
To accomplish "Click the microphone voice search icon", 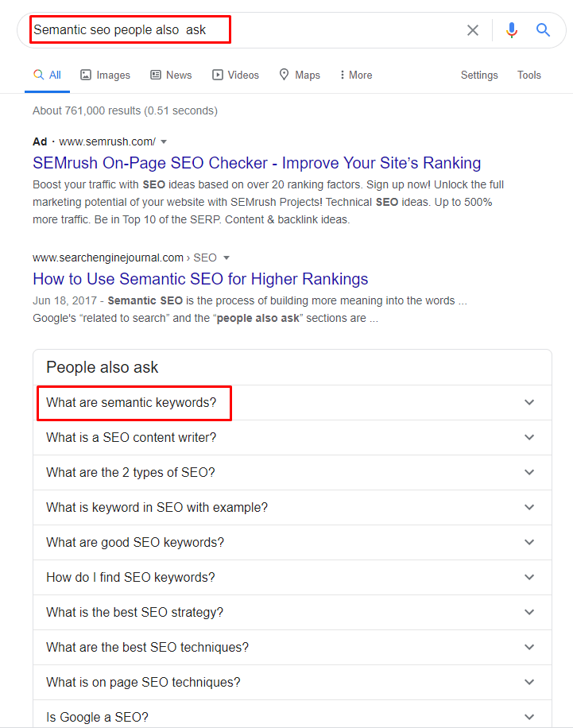I will (511, 29).
